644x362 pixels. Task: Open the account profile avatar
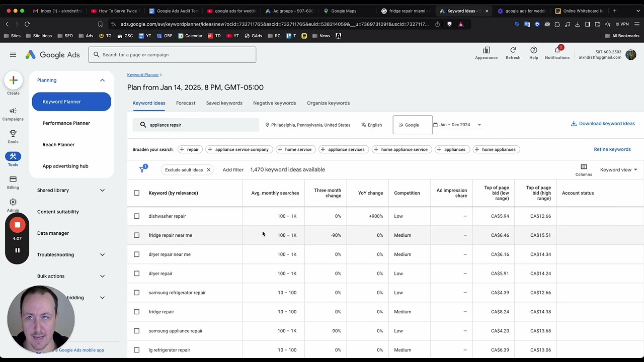(x=631, y=55)
